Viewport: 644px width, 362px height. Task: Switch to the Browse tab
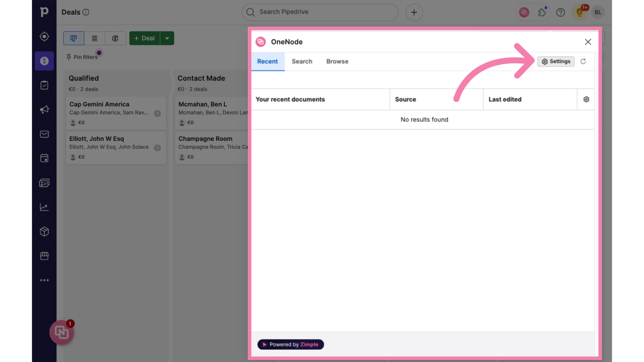337,61
